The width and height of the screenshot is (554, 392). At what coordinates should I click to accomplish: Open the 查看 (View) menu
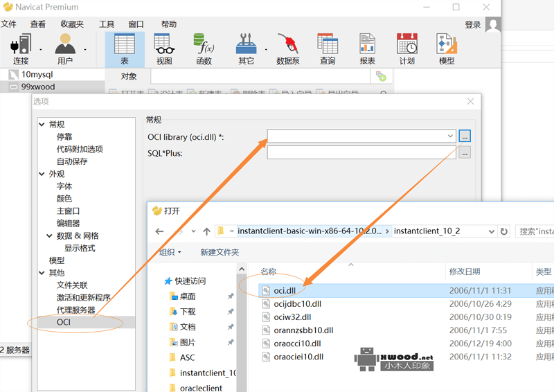pos(38,24)
